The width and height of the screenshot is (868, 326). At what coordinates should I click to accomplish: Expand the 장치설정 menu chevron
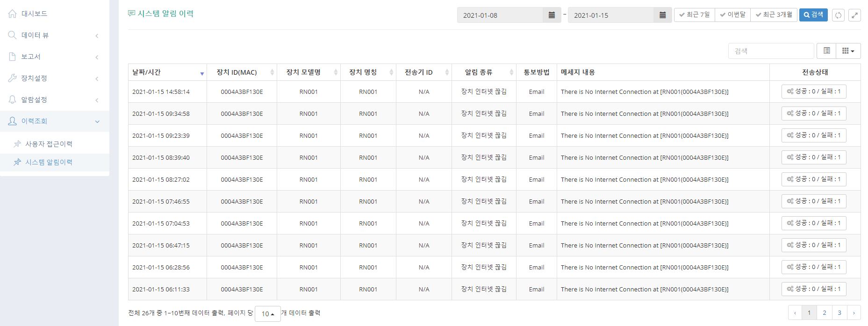97,78
